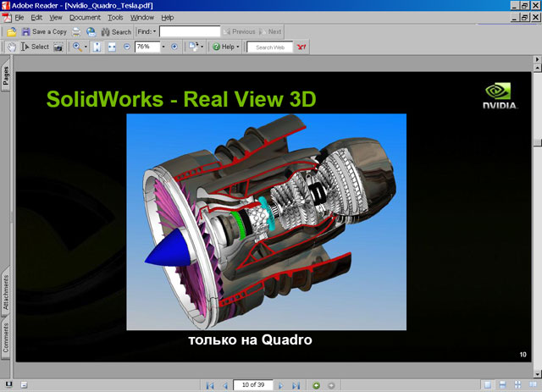542x392 pixels.
Task: Switch to Single Page layout
Action: click(x=488, y=385)
